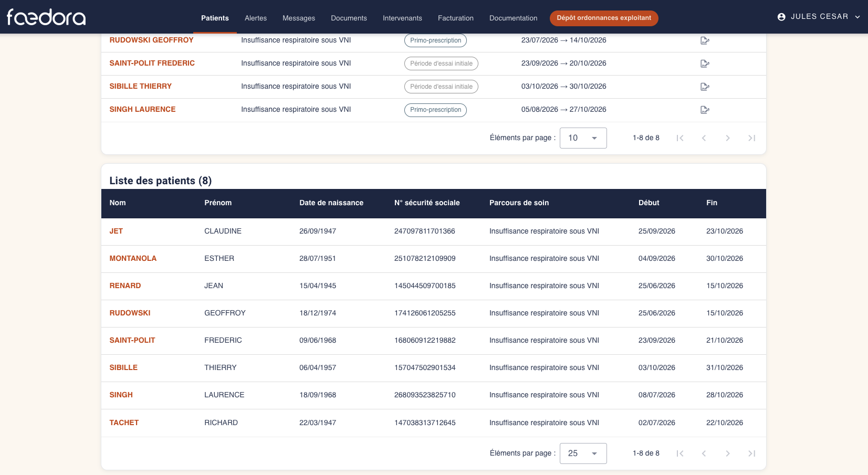Open patient RENARD in the list
This screenshot has height=475, width=868.
(x=125, y=286)
